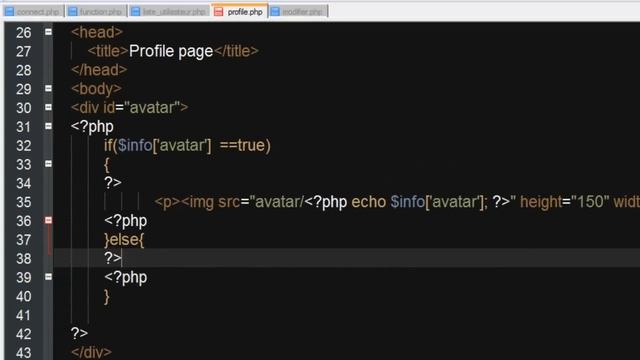Switch to the connect.php tab
Screen dimensions: 640x360
point(33,12)
